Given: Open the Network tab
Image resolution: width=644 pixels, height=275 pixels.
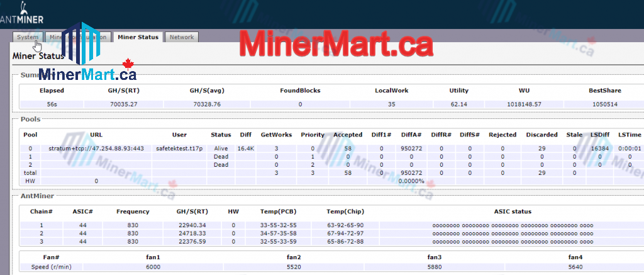Looking at the screenshot, I should point(182,37).
